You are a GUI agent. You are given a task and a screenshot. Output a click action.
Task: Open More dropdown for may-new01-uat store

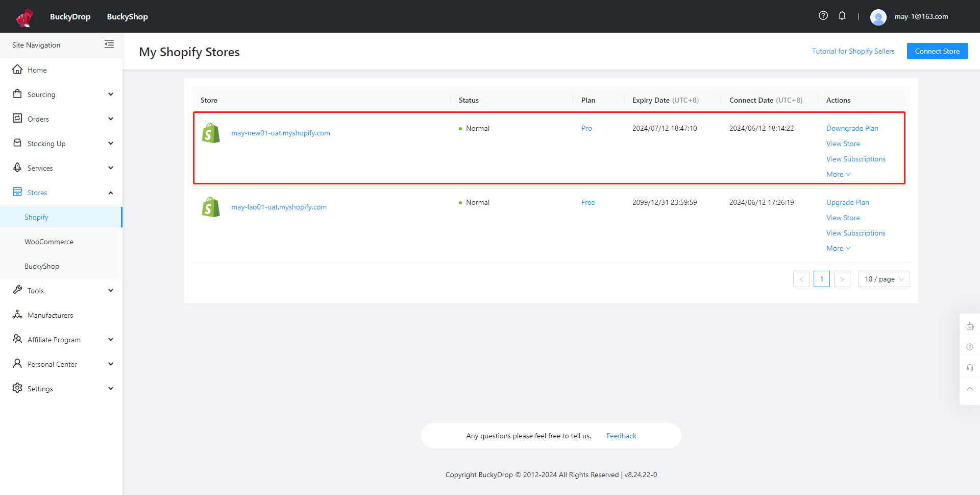[x=839, y=174]
